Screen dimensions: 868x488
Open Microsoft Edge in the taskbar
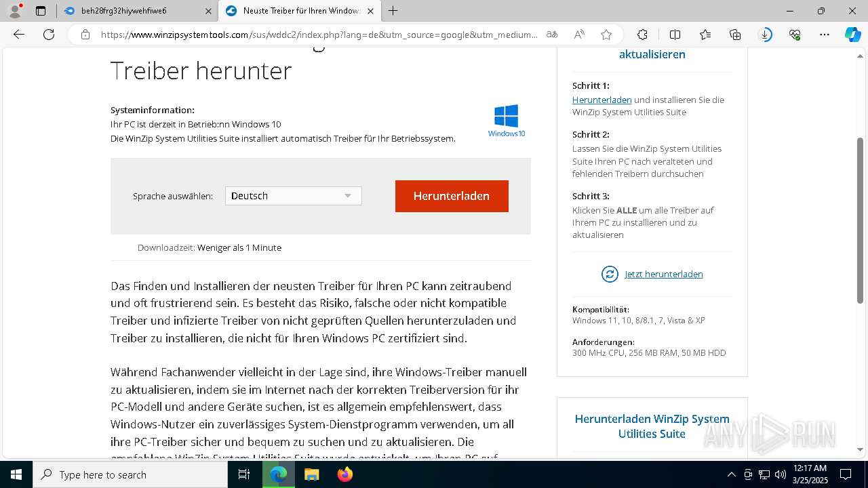[279, 474]
